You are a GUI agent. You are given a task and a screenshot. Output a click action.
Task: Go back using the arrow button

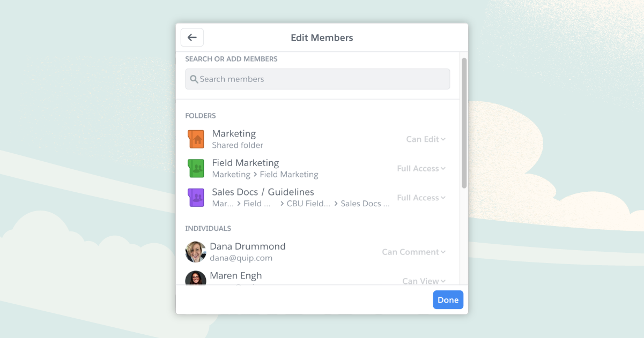coord(192,37)
